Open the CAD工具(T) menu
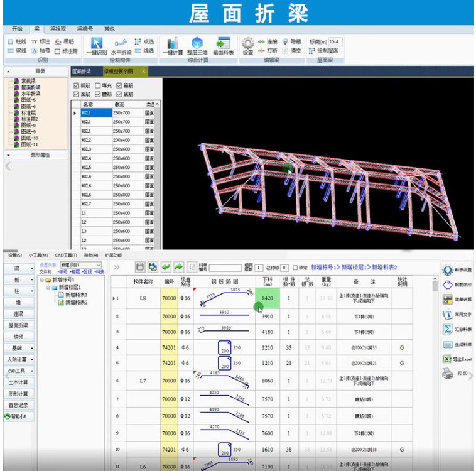The height and width of the screenshot is (471, 476). pyautogui.click(x=65, y=256)
